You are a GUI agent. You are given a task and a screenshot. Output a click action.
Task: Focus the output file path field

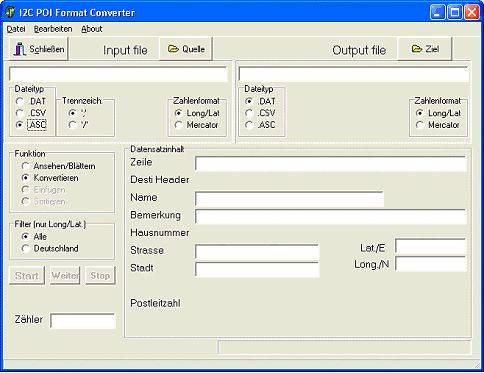(353, 74)
